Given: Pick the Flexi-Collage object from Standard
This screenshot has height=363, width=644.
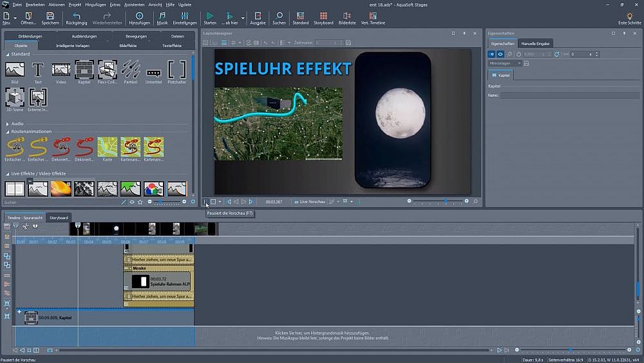Looking at the screenshot, I should point(107,69).
